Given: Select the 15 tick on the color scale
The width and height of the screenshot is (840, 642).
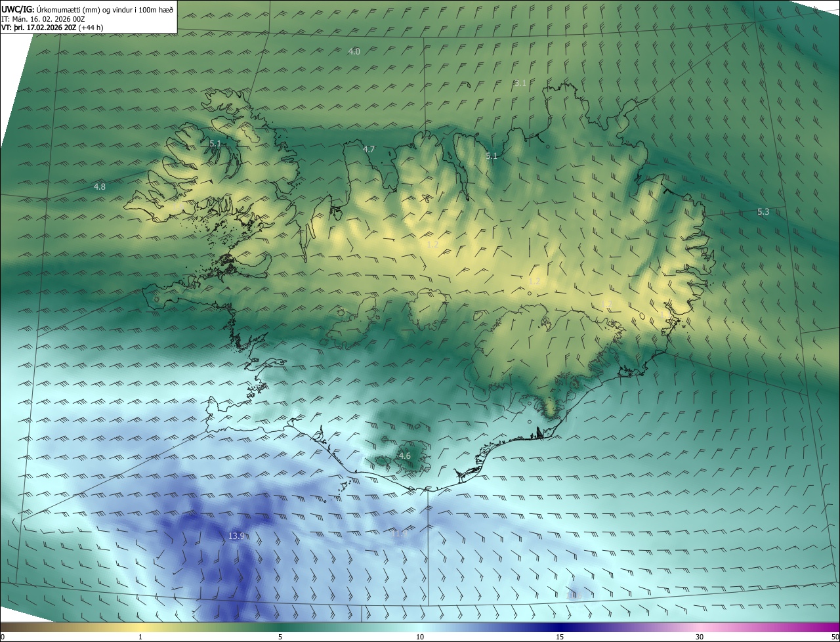Looking at the screenshot, I should [560, 637].
